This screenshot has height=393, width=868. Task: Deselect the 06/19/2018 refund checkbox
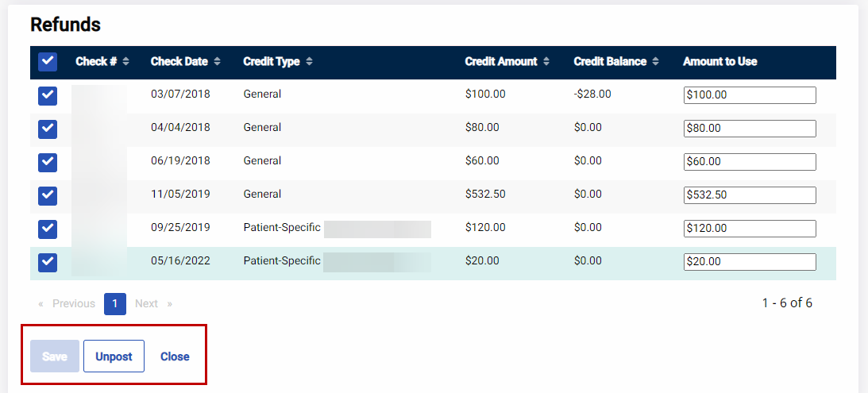48,162
